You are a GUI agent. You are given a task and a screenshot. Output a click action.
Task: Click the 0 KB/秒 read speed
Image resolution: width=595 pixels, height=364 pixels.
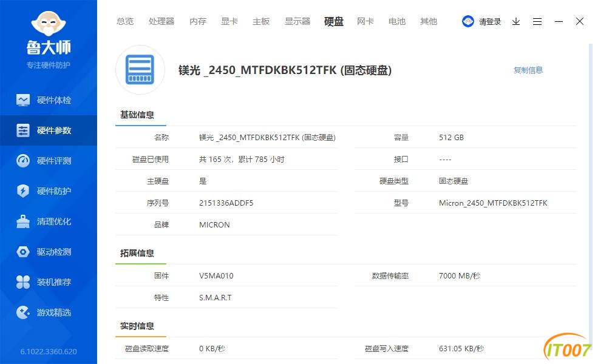(212, 348)
